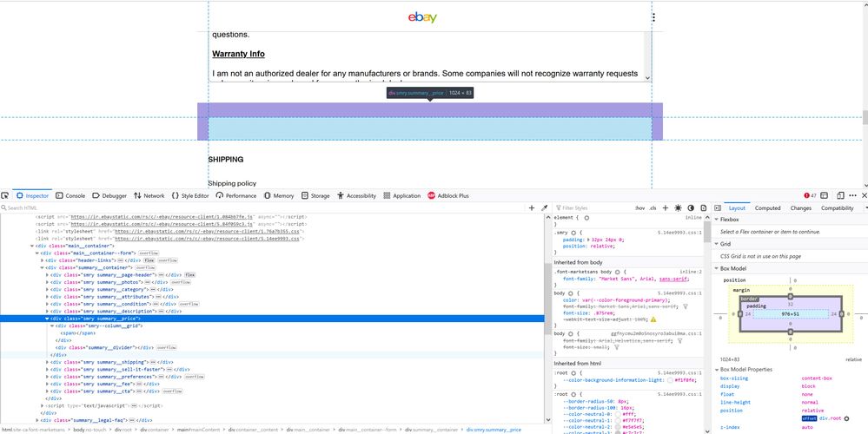Open the Memory panel
Viewport: 868px width, 434px height.
click(x=279, y=195)
